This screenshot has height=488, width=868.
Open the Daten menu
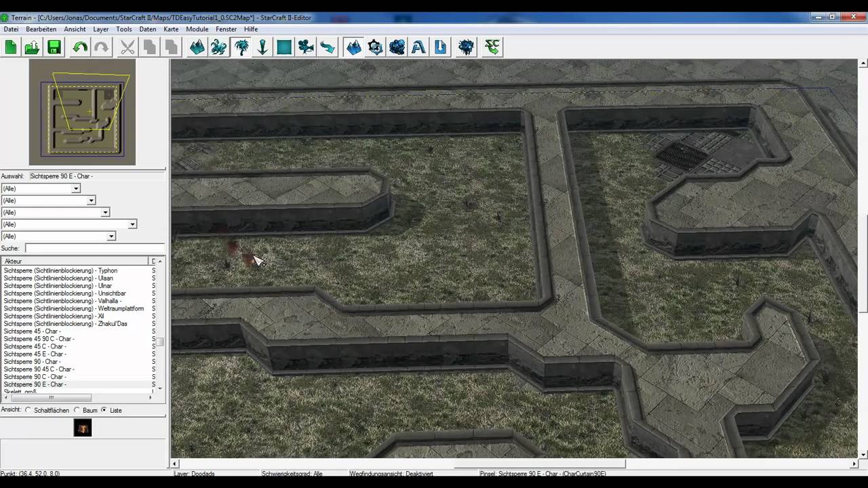(148, 29)
